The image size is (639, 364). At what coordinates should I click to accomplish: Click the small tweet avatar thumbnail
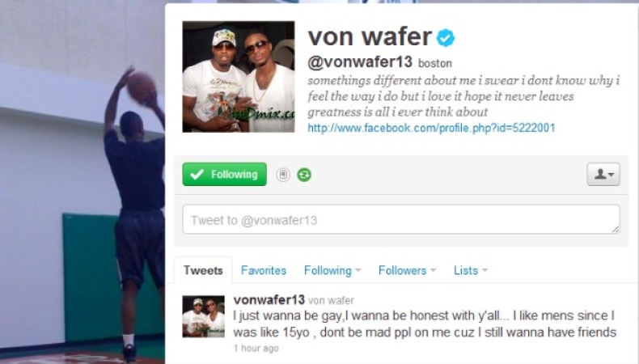[x=203, y=316]
